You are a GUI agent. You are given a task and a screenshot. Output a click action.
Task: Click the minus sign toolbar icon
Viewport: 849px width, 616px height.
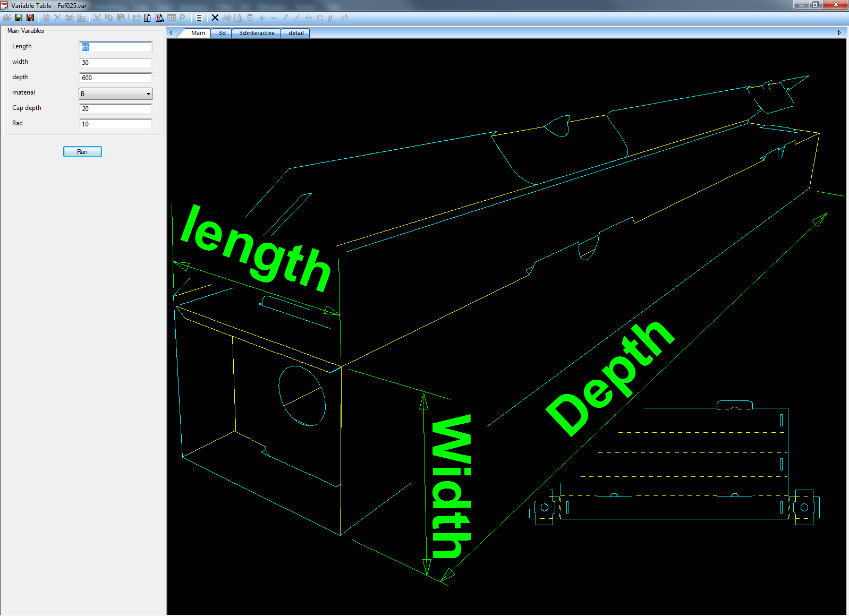pos(273,18)
